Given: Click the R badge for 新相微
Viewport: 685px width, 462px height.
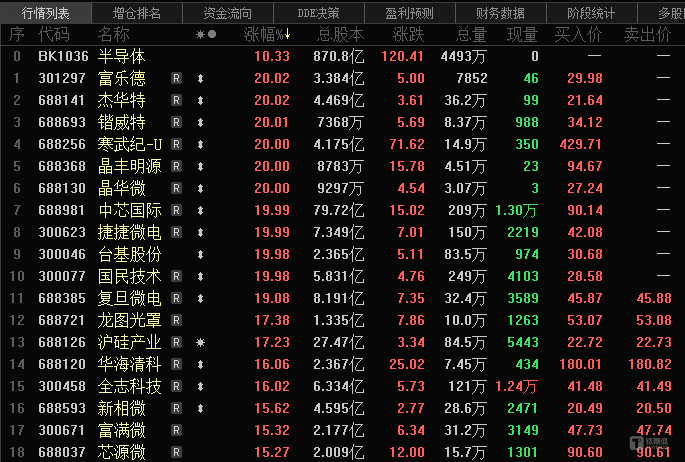Looking at the screenshot, I should click(x=176, y=408).
